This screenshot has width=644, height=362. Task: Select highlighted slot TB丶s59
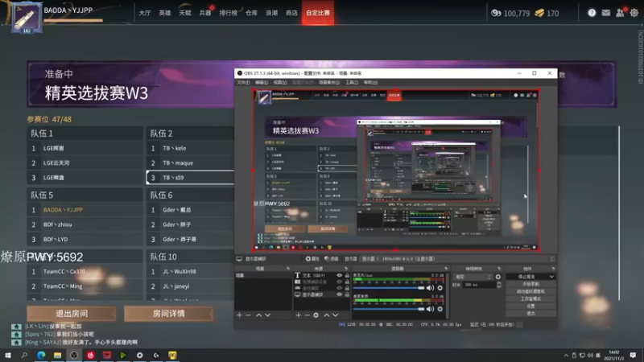point(190,178)
